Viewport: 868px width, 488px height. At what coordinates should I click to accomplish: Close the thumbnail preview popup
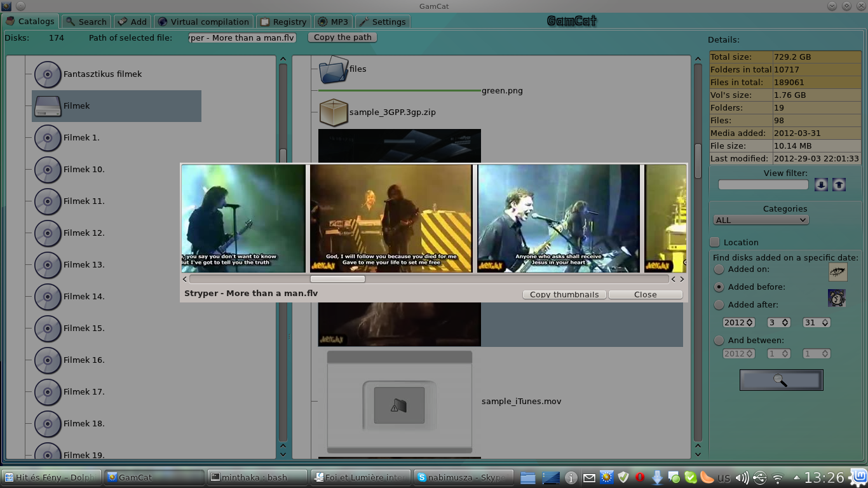645,295
